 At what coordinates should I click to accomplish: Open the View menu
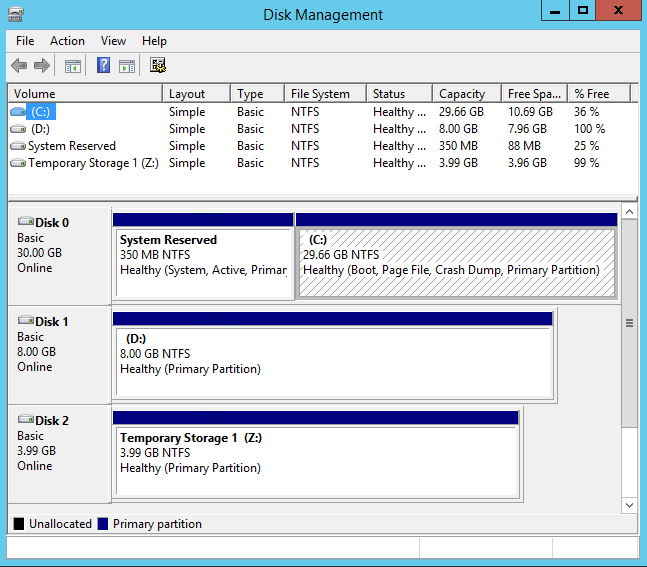click(113, 41)
